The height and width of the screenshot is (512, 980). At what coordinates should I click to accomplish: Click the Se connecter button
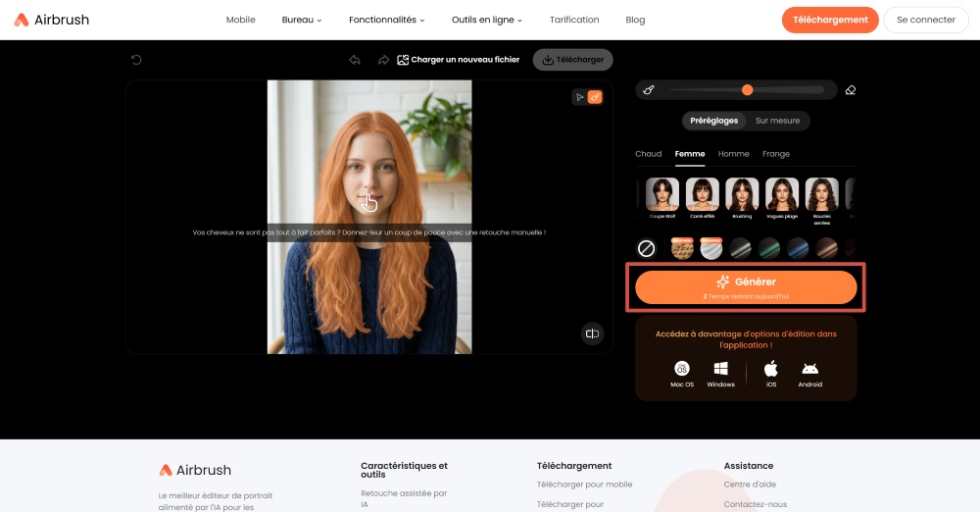(926, 20)
